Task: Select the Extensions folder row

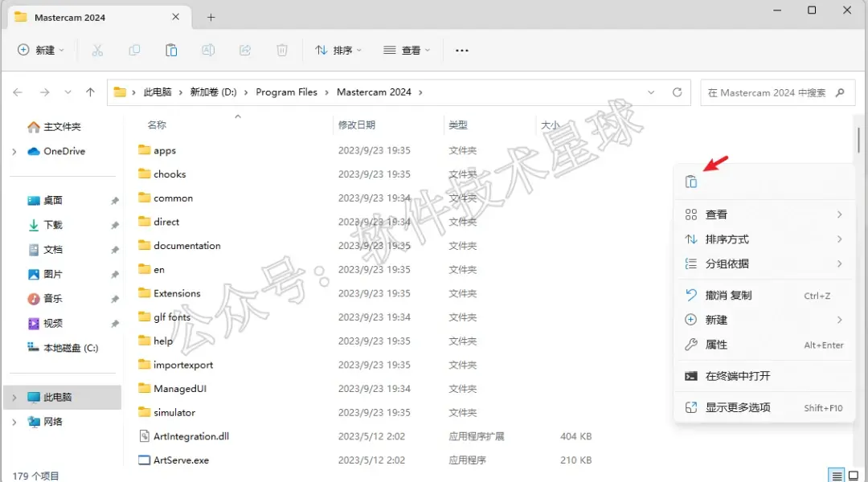Action: click(366, 293)
